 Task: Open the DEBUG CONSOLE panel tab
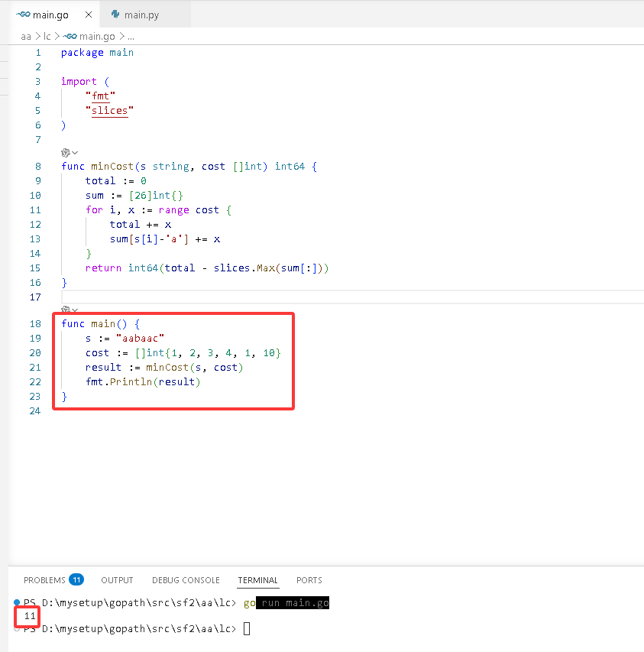tap(186, 580)
